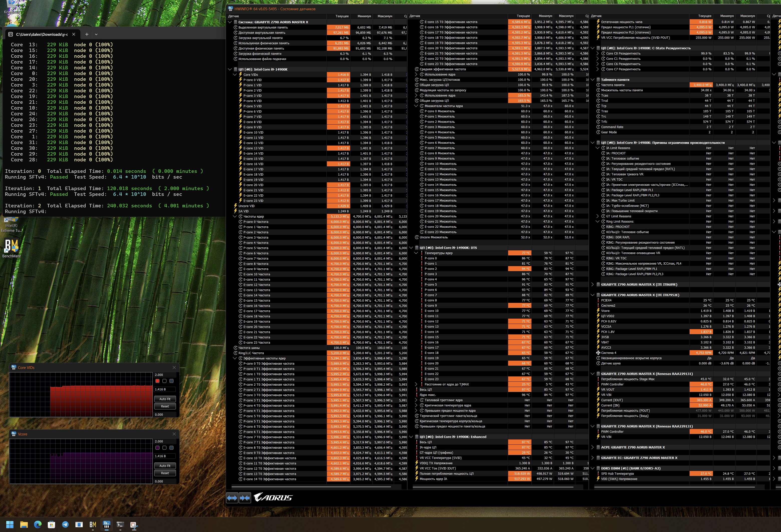Toggle the gray-blue box in Vcore graph
Screen dimensions: 781x532
[171, 448]
